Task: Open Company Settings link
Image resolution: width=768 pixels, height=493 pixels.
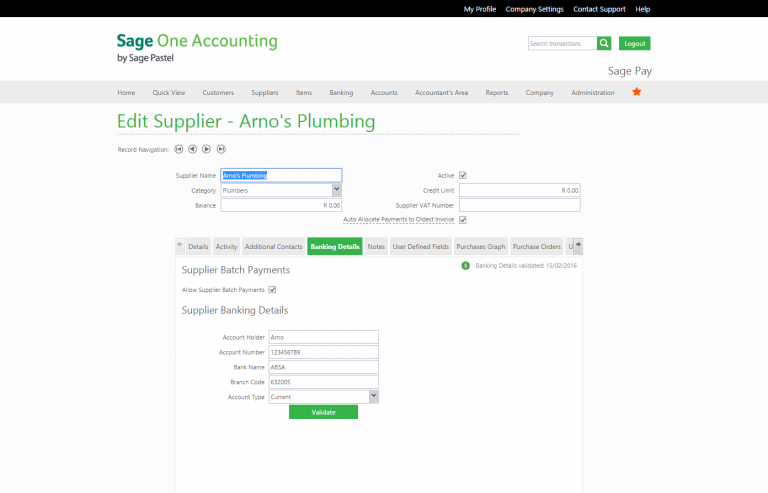Action: tap(534, 9)
